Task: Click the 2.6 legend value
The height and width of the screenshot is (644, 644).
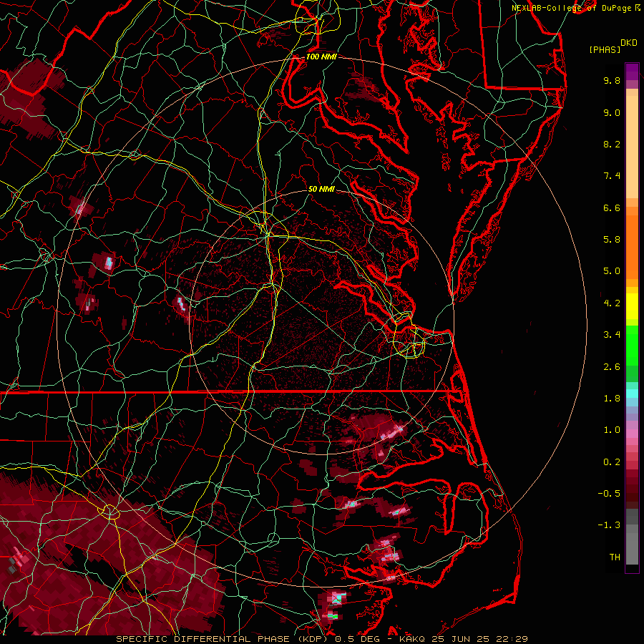Action: [612, 367]
